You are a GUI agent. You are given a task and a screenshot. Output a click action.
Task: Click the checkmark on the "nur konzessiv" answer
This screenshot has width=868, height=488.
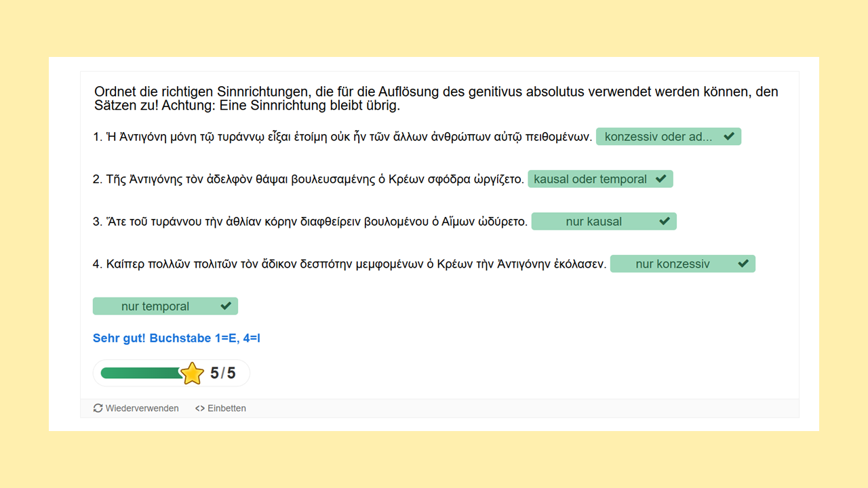pyautogui.click(x=743, y=264)
